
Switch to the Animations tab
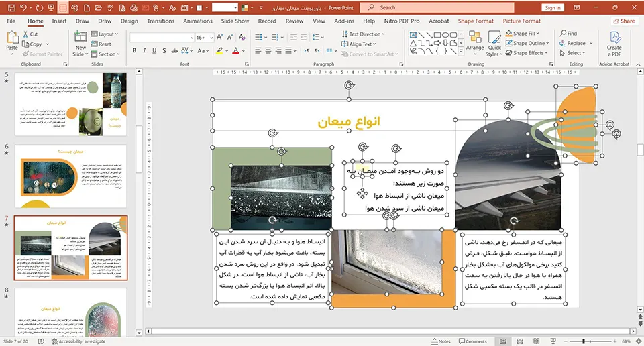[197, 21]
